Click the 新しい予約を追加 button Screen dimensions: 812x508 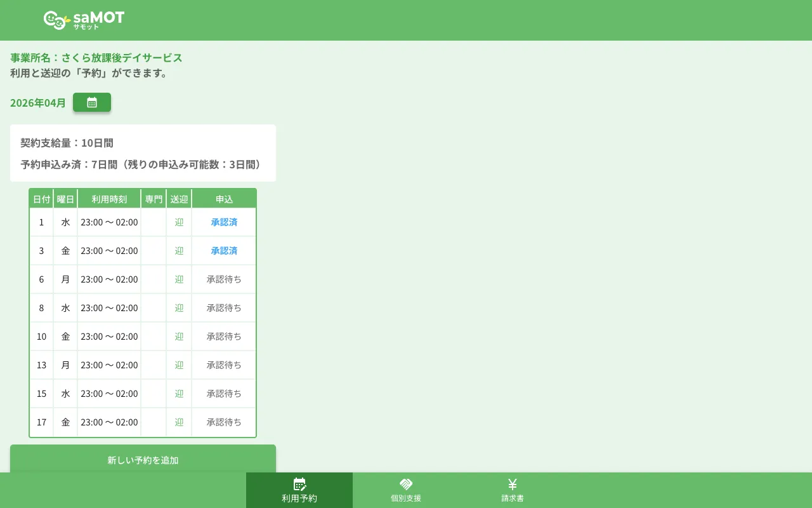143,460
